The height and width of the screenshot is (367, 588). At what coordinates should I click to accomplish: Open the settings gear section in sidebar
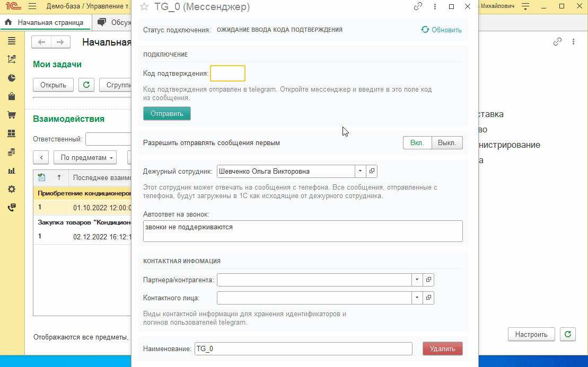[x=12, y=189]
